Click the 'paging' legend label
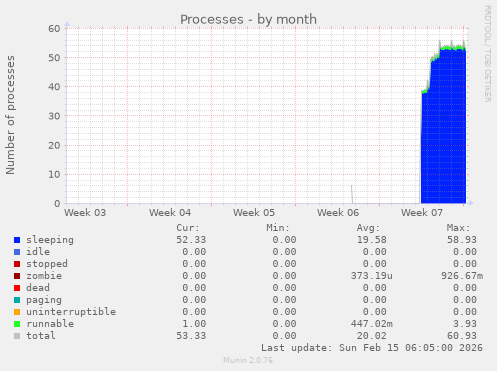This screenshot has height=371, width=497. (44, 300)
